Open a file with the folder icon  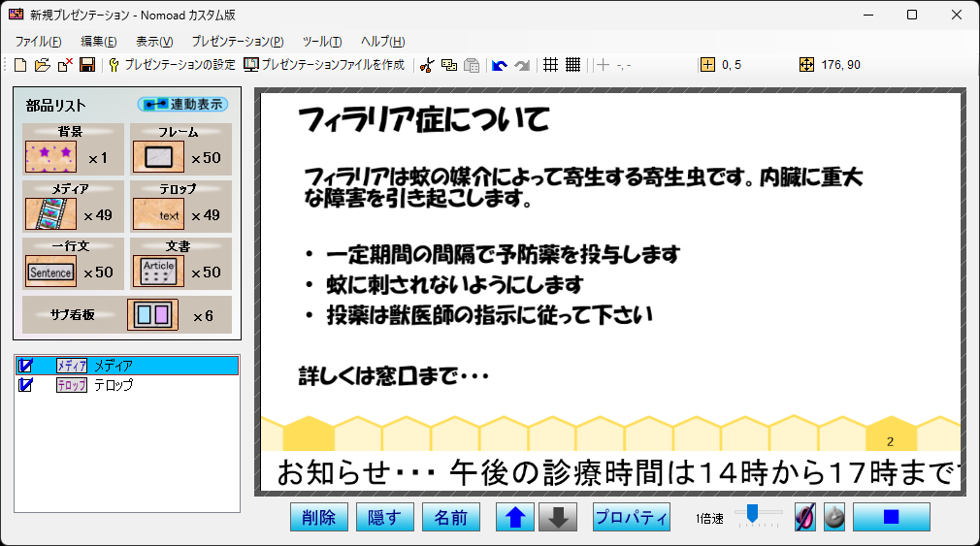(43, 65)
